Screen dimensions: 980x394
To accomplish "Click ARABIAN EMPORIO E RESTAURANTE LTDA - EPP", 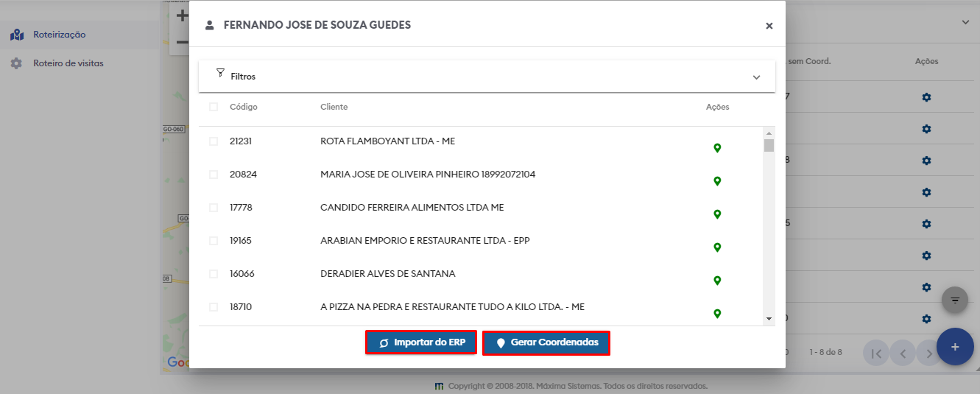I will click(x=425, y=241).
